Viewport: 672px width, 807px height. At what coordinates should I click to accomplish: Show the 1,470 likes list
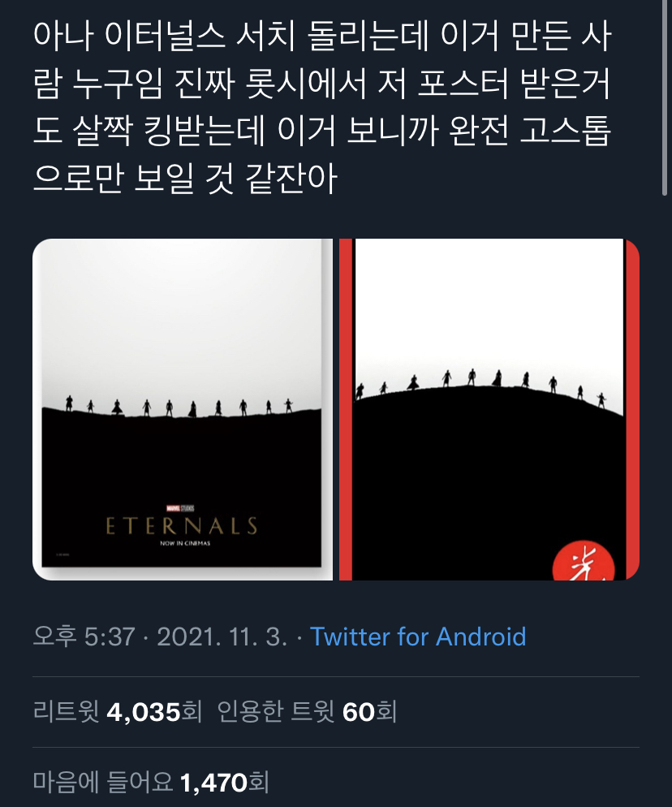tap(151, 783)
